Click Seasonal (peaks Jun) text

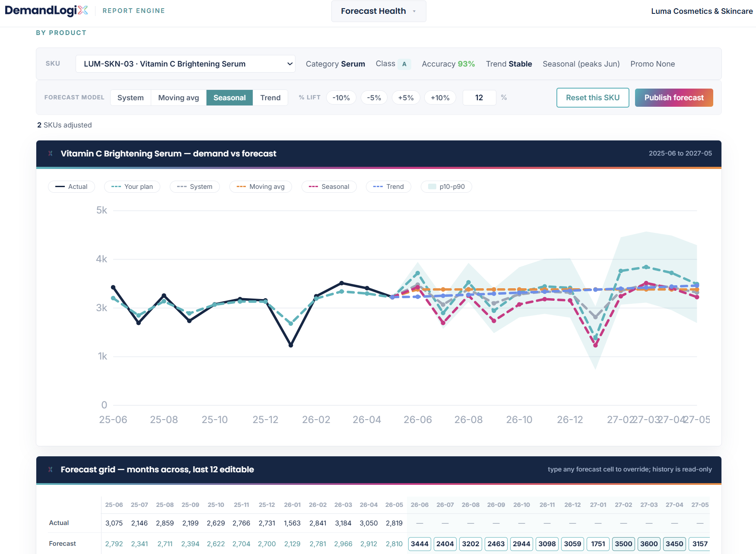[x=581, y=64]
